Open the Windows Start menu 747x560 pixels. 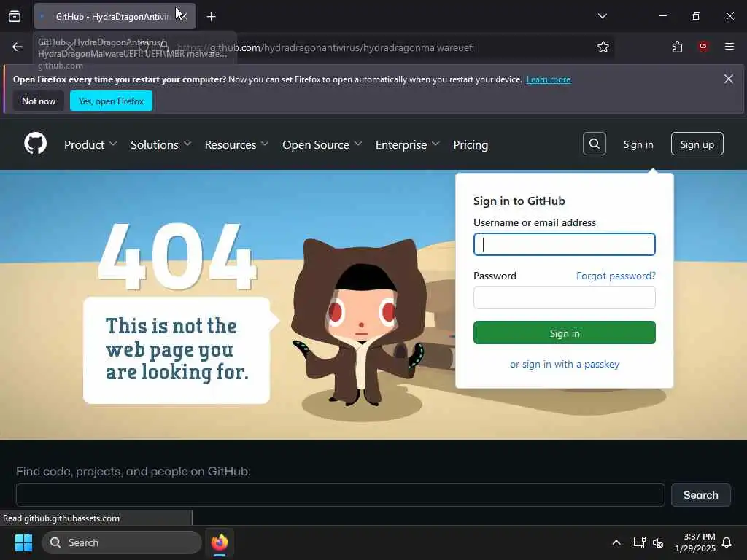(x=23, y=542)
